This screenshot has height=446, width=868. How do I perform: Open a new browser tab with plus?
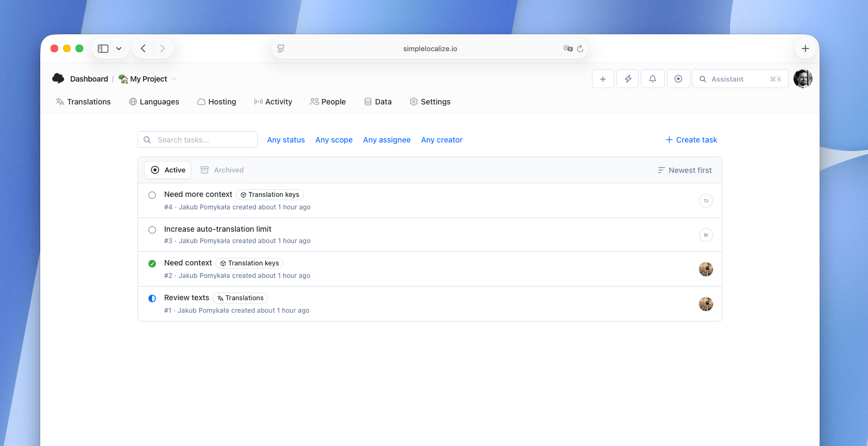(805, 49)
